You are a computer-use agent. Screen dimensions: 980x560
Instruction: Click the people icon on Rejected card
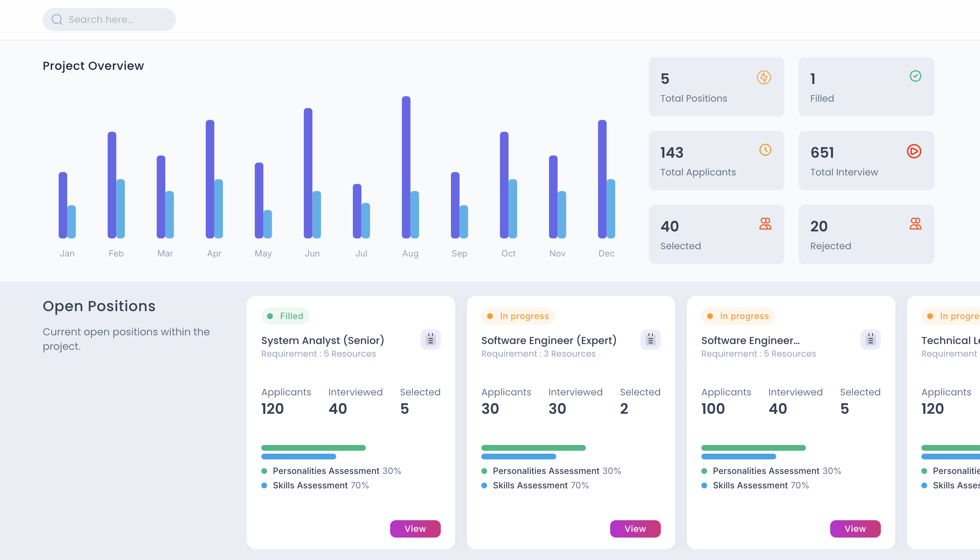(915, 224)
